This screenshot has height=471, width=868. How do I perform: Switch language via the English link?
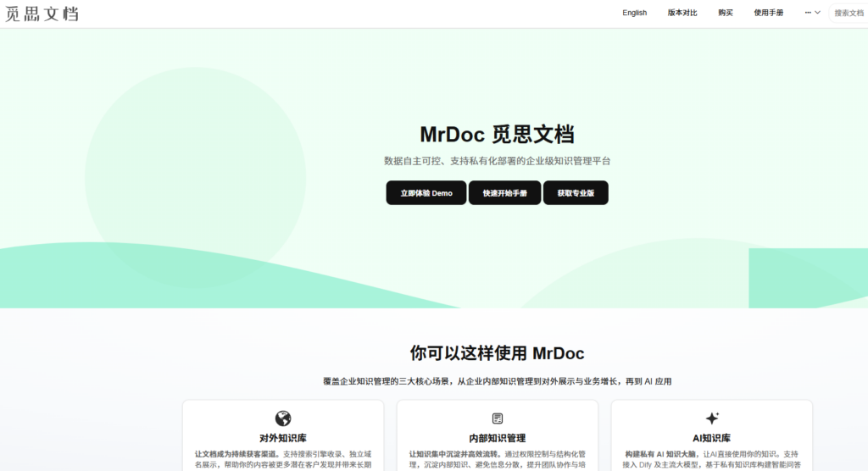click(x=634, y=13)
